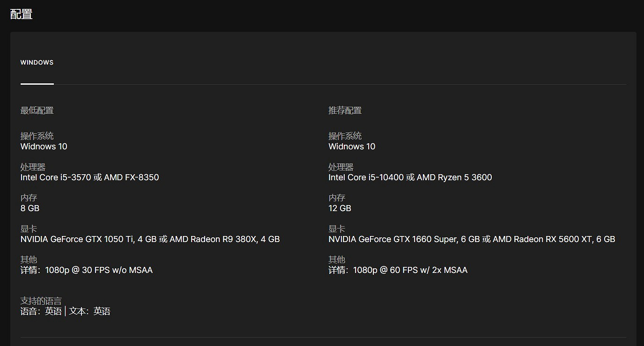Click the Intel Core i5-10400 processor text
Image resolution: width=644 pixels, height=346 pixels.
[x=410, y=177]
